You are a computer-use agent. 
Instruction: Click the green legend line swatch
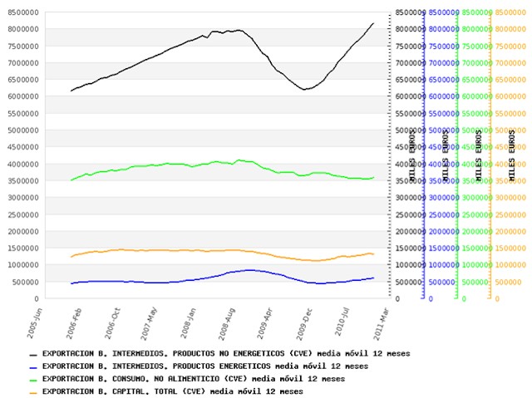[32, 378]
